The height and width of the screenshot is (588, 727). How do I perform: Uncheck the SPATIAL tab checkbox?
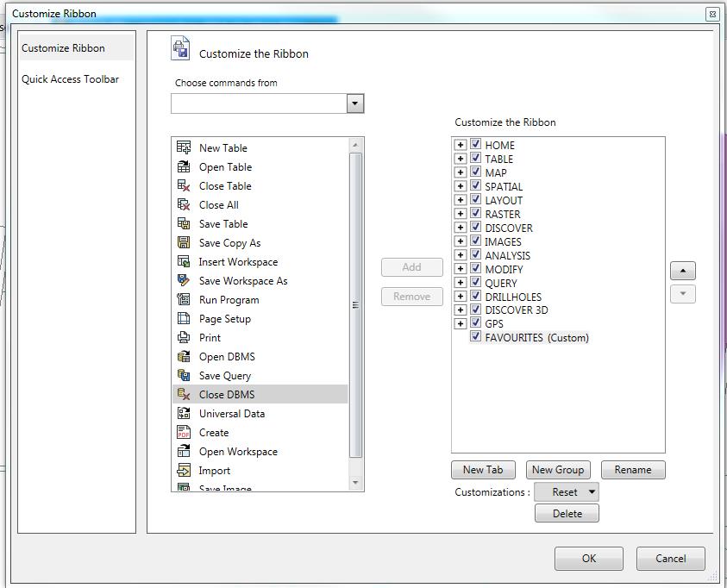coord(475,185)
